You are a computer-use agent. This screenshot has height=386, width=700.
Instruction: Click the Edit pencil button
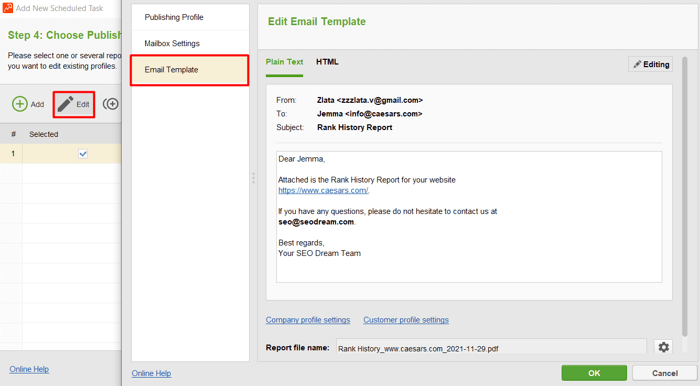(x=74, y=104)
